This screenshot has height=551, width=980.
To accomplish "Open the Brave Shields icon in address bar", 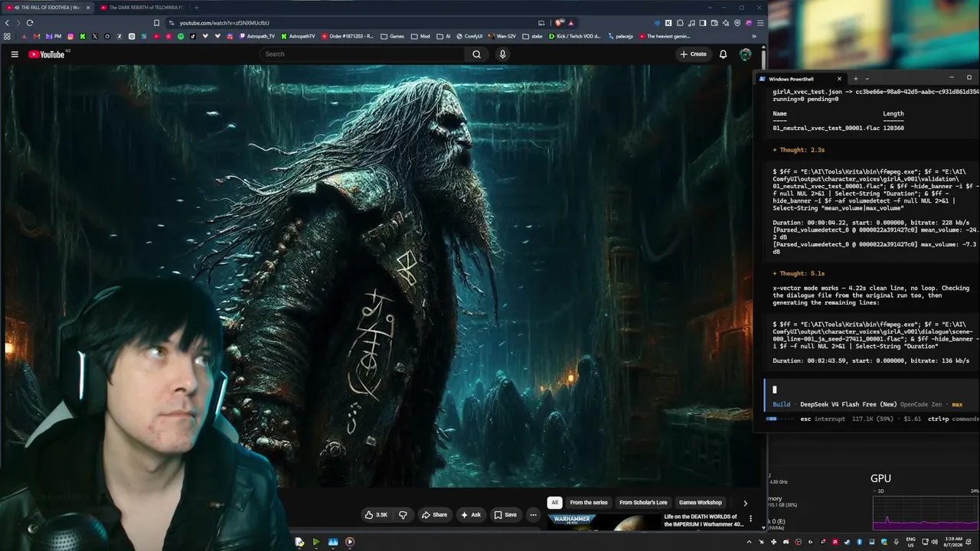I will pos(560,23).
